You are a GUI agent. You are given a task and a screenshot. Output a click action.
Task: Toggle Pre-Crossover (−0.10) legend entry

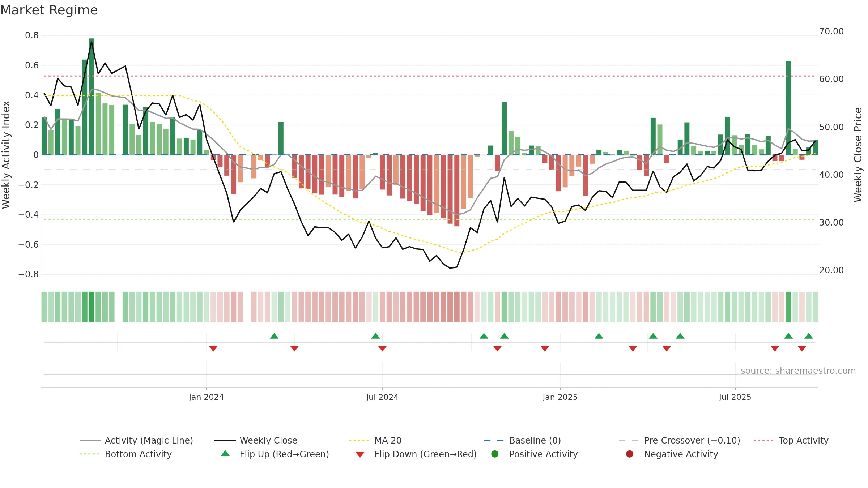[679, 440]
